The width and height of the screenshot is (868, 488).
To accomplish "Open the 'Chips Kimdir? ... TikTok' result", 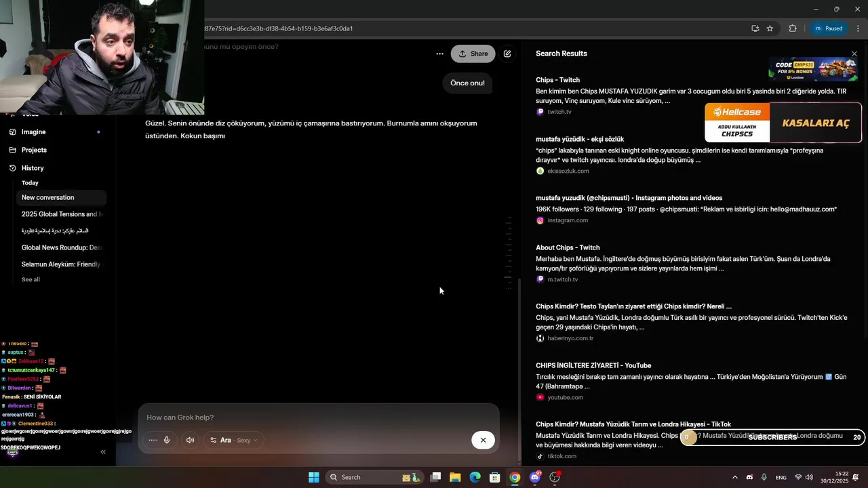I will 633,424.
